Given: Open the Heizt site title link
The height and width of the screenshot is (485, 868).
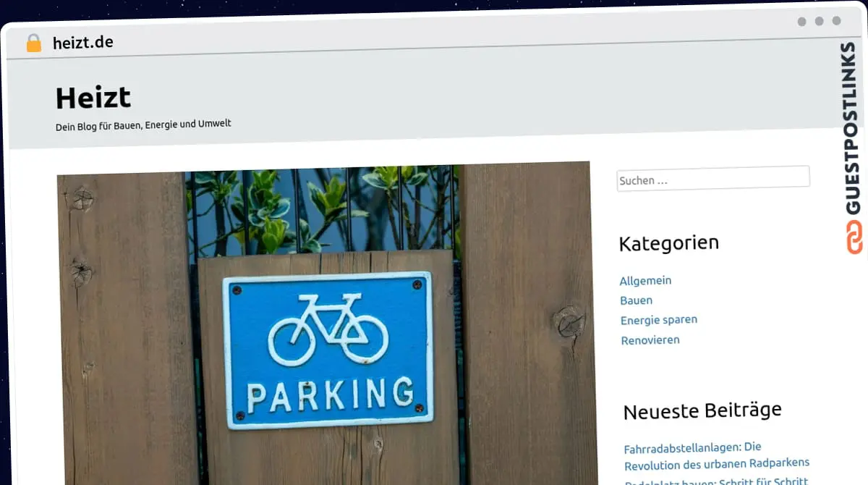Looking at the screenshot, I should [x=93, y=98].
